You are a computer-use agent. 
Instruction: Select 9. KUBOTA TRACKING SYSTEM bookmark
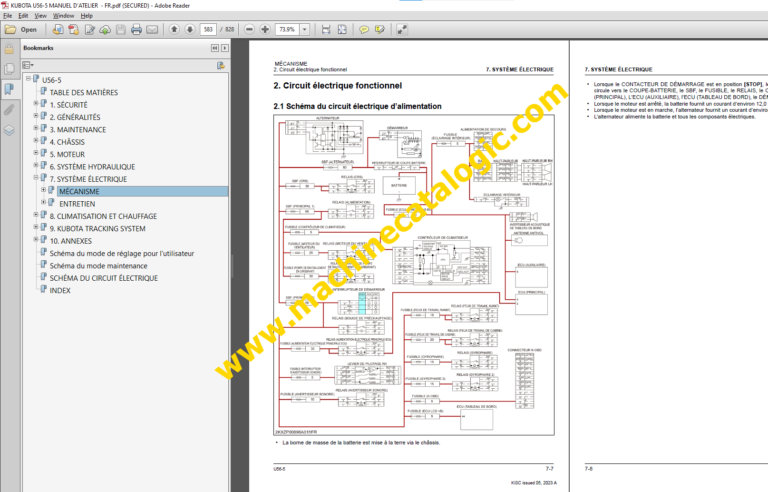pyautogui.click(x=97, y=229)
